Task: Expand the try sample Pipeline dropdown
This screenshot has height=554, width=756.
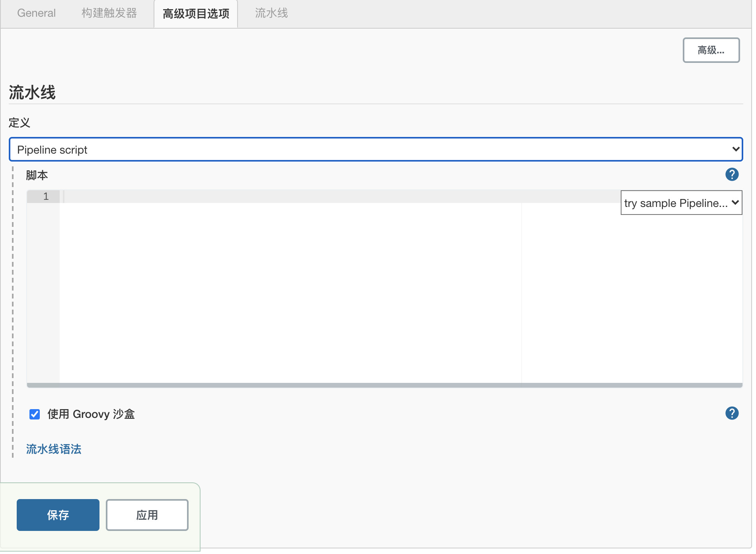Action: (x=681, y=203)
